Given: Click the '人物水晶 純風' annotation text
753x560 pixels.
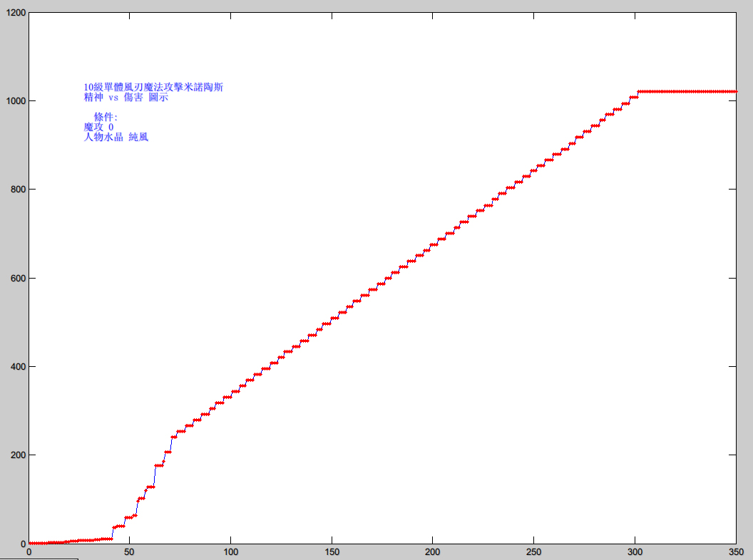Looking at the screenshot, I should point(116,137).
